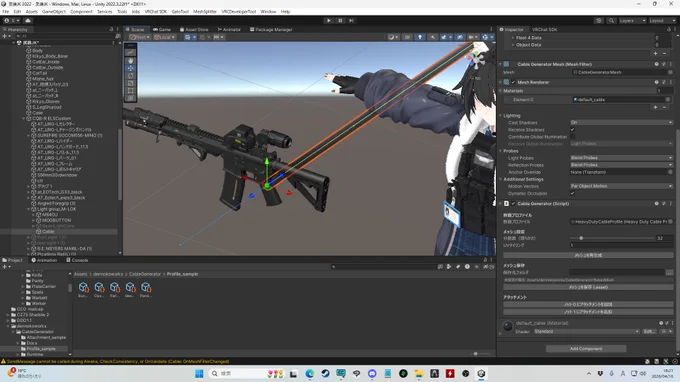Select the Rotate tool in the Scene toolbar
The image size is (680, 382).
coord(130,75)
